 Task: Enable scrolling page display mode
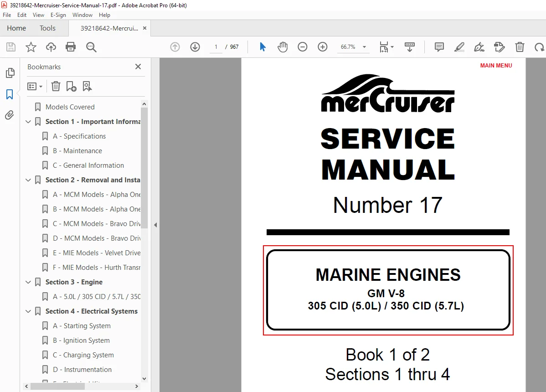click(409, 46)
